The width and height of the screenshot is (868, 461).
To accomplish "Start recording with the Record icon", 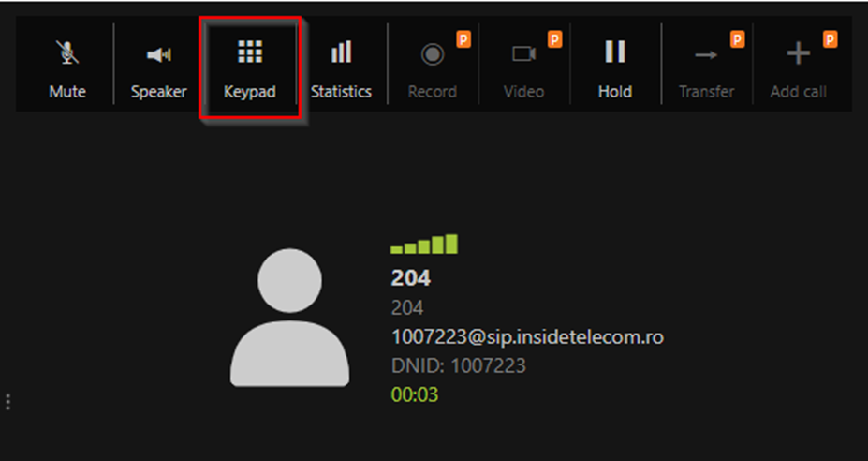I will [x=433, y=54].
